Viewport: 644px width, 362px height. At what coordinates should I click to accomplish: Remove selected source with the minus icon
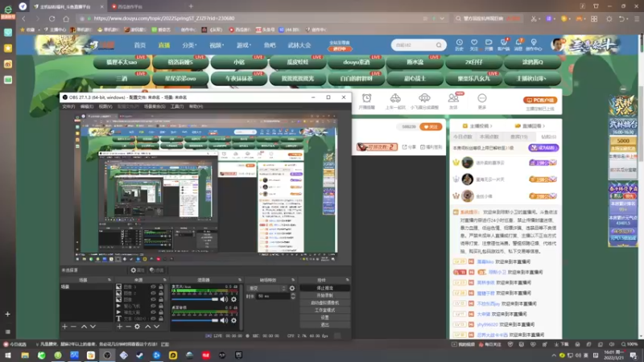click(x=128, y=327)
